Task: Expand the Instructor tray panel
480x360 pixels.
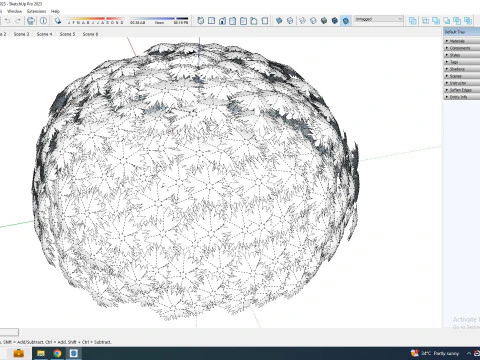Action: coord(462,83)
